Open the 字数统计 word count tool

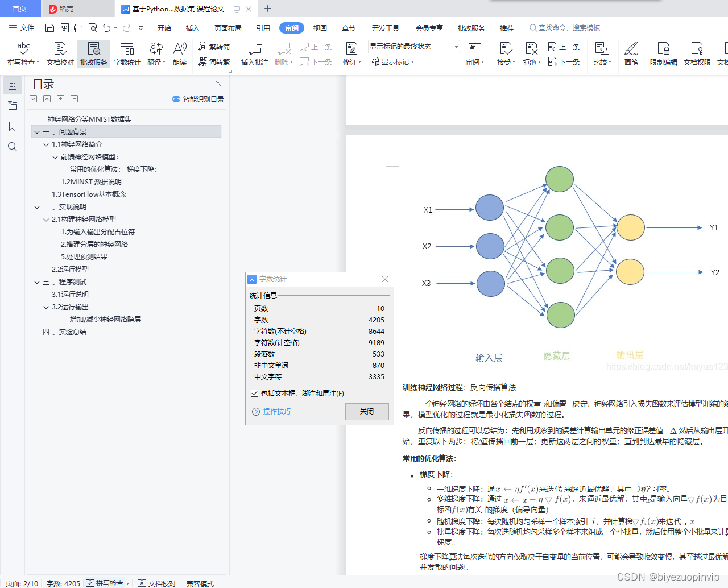[127, 54]
